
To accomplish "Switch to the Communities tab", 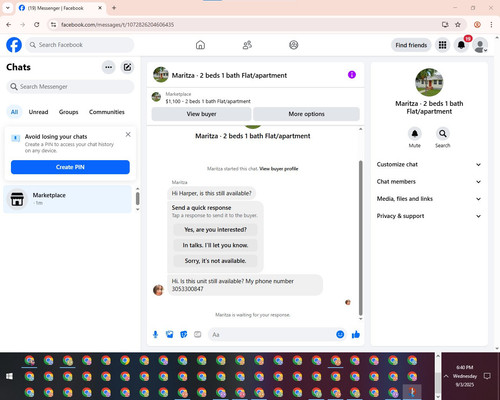I will (x=107, y=112).
